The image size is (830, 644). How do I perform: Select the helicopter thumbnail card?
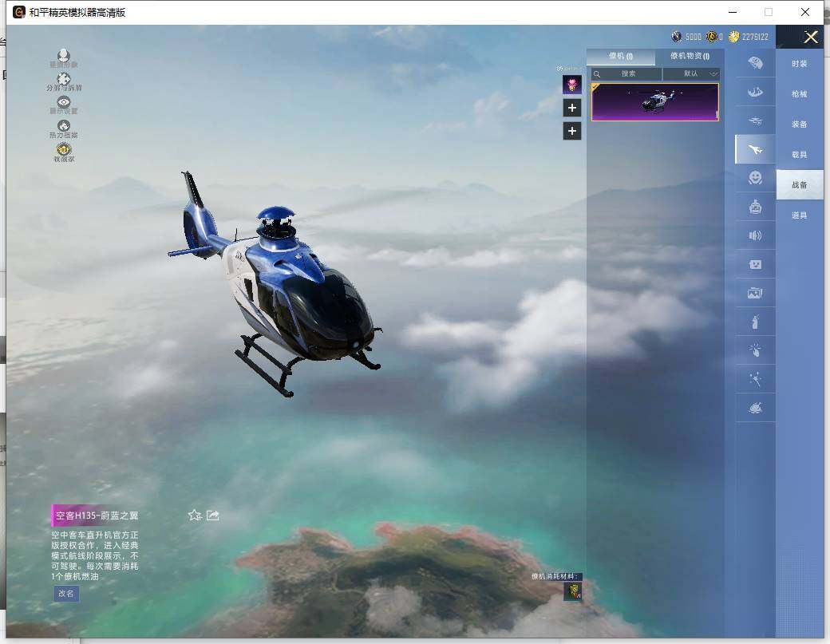point(654,102)
